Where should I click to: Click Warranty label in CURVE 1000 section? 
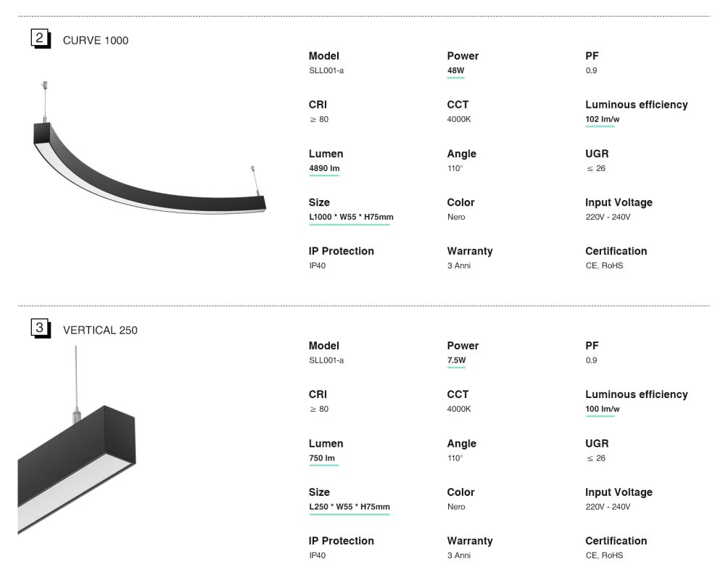469,251
